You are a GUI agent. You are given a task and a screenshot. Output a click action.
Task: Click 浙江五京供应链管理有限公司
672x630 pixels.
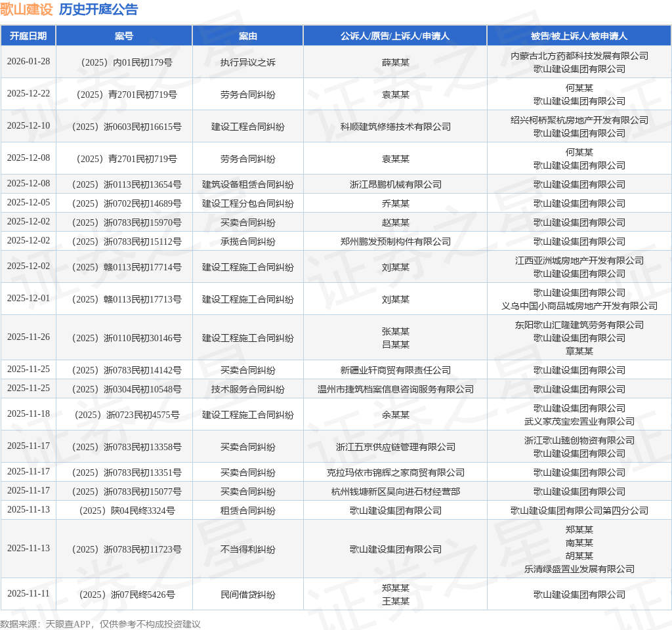[x=395, y=448]
